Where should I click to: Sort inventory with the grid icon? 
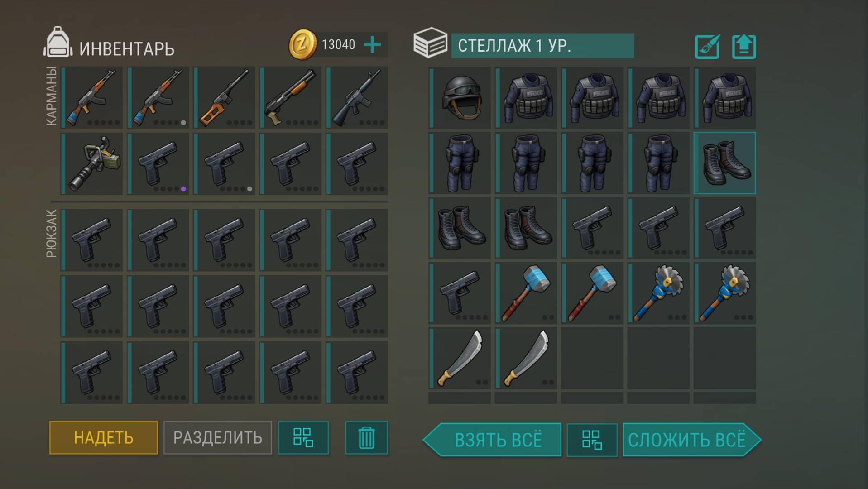pyautogui.click(x=303, y=438)
